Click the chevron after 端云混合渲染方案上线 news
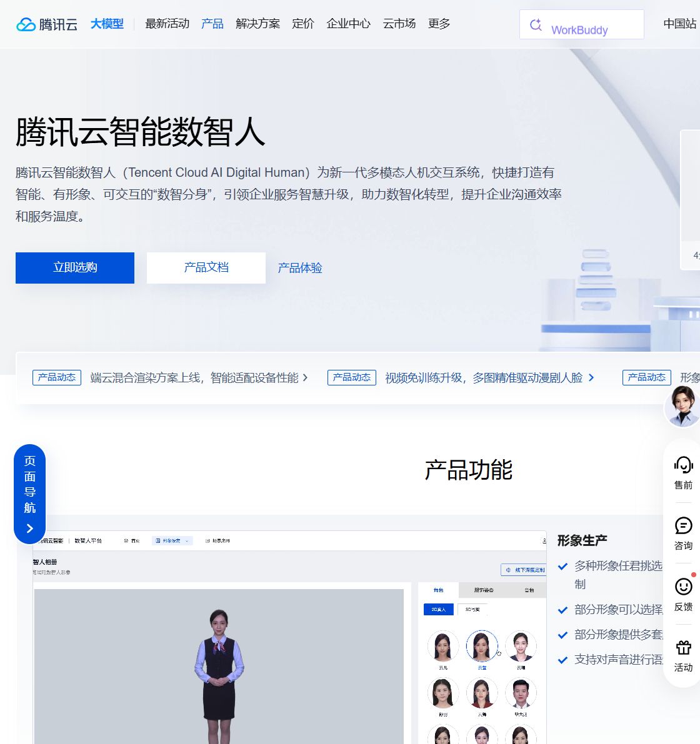Image resolution: width=700 pixels, height=744 pixels. (305, 378)
